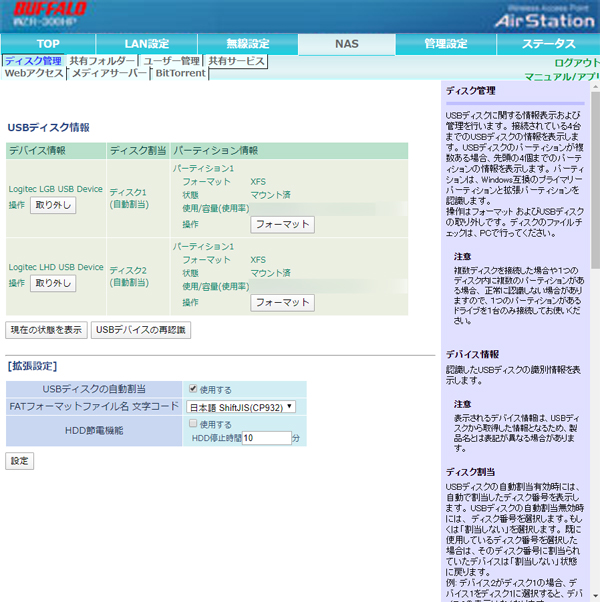600x602 pixels.
Task: Click 取り外し for Logitec LGB device
Action: [53, 205]
